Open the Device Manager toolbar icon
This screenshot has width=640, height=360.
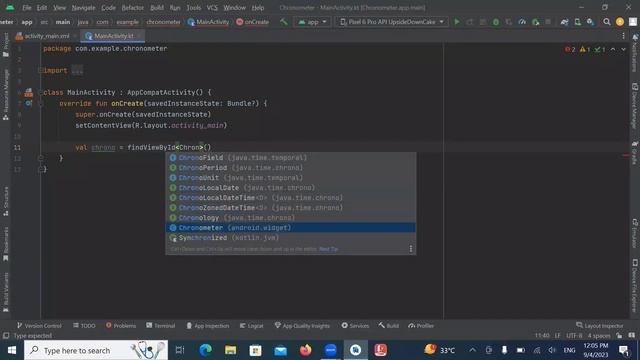[x=578, y=22]
